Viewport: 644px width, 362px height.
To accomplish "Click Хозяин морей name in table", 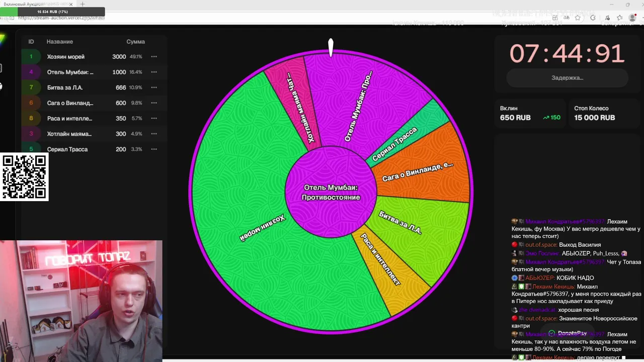I will 66,57.
